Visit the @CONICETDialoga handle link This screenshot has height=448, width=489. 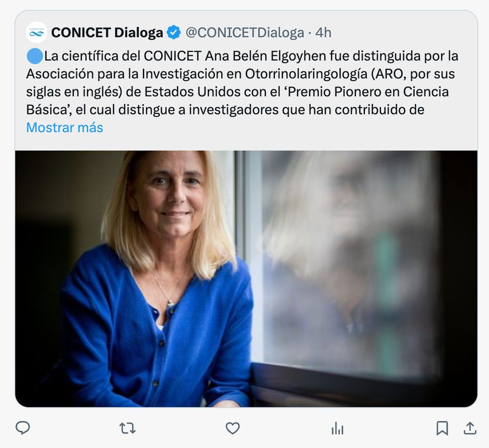[245, 32]
